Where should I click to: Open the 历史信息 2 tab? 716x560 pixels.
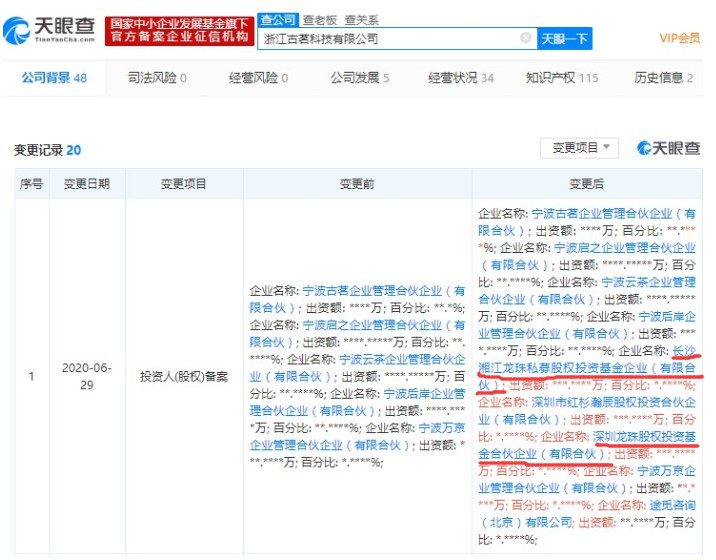tap(663, 78)
